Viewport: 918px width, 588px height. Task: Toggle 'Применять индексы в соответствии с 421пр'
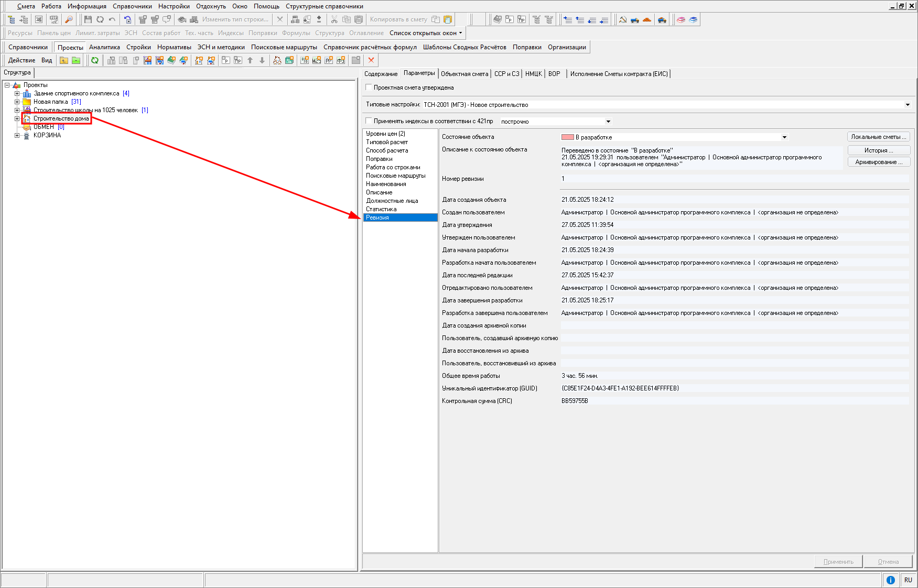point(369,121)
